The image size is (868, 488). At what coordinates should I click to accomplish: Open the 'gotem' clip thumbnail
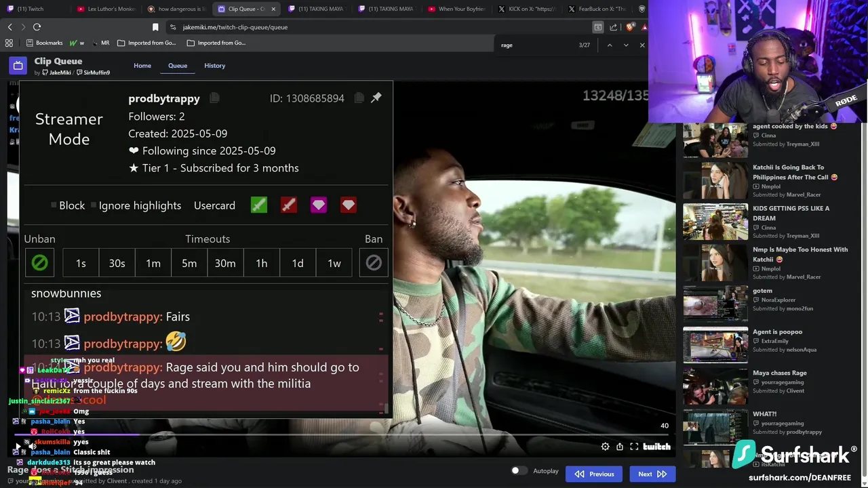coord(715,304)
